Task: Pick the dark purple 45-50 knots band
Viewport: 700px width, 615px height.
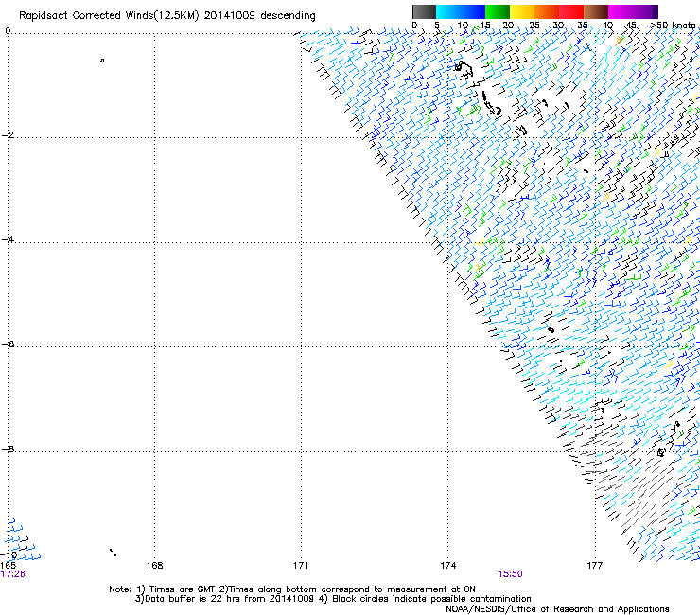Action: tap(645, 11)
